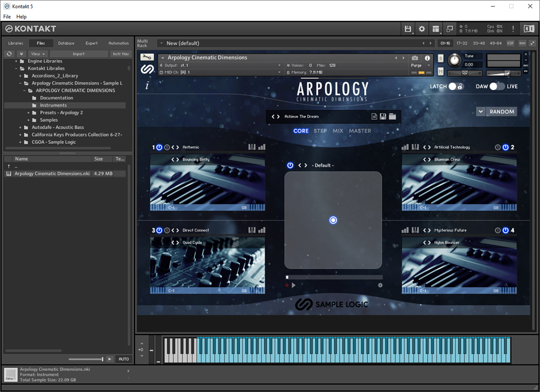Mute the instrument with the M button
Viewport: 540px width, 392px height.
[x=440, y=71]
